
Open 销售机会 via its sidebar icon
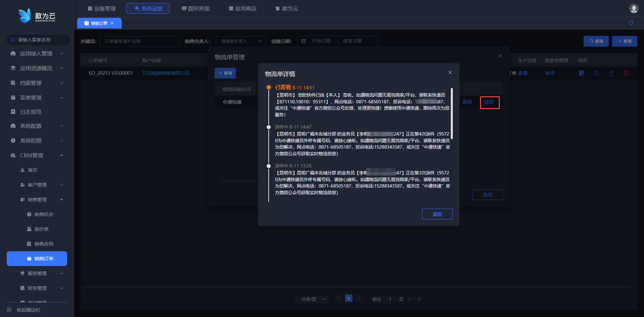coord(29,214)
